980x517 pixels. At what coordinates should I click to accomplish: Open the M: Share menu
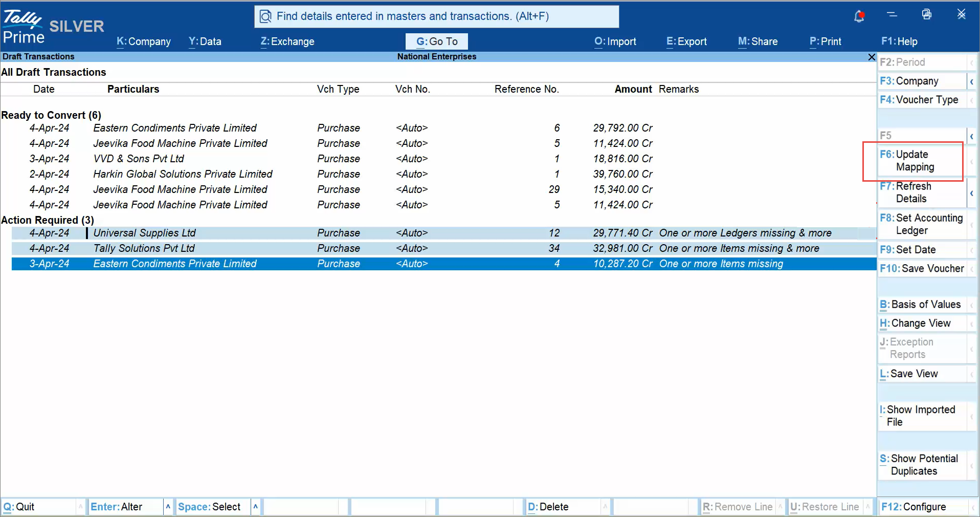[758, 41]
